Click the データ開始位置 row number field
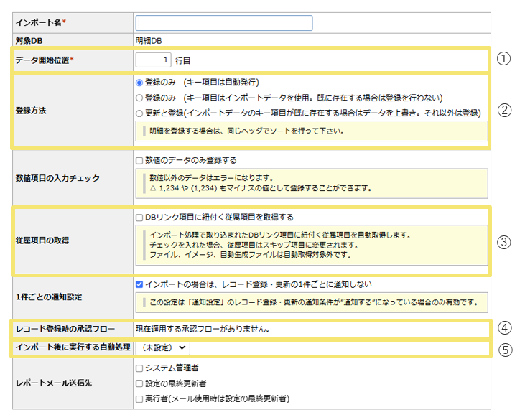 coord(154,60)
